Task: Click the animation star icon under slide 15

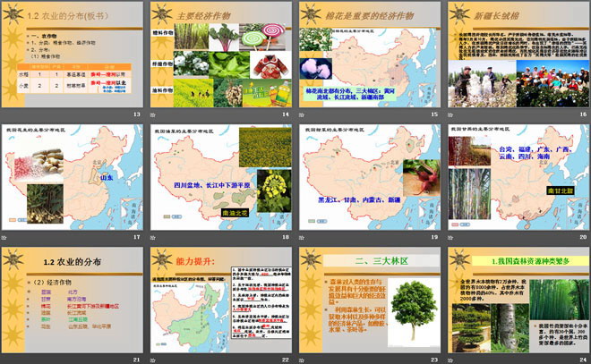Action: point(302,114)
